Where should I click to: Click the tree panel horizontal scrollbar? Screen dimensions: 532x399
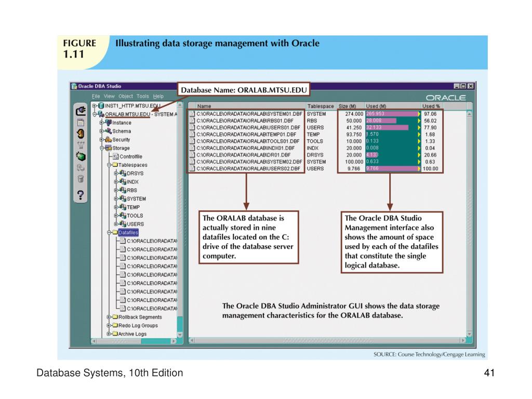134,341
